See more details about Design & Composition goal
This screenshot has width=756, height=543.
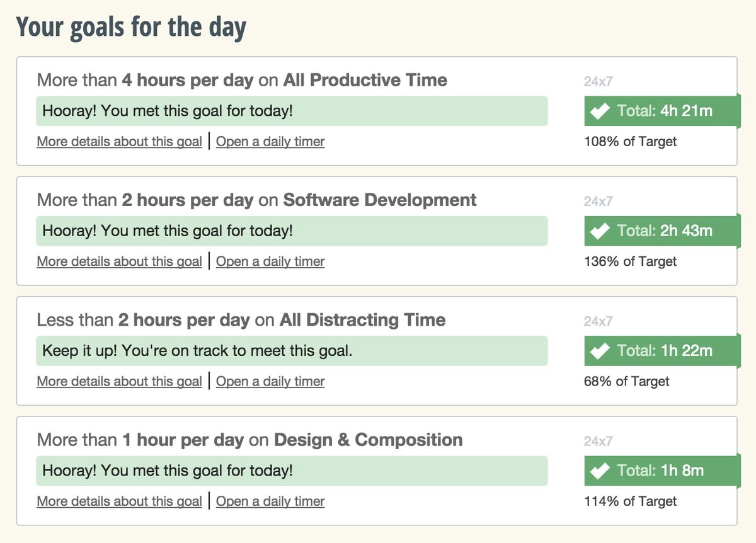click(119, 501)
